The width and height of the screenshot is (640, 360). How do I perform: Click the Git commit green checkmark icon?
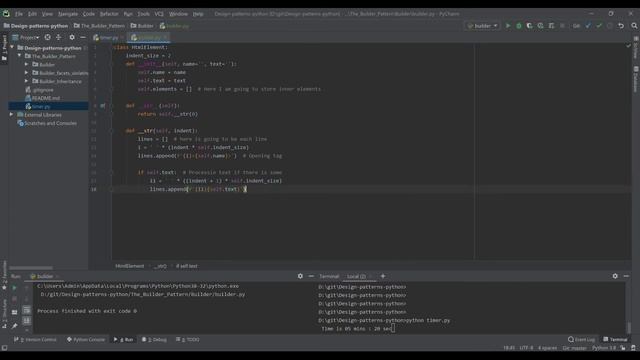click(599, 26)
